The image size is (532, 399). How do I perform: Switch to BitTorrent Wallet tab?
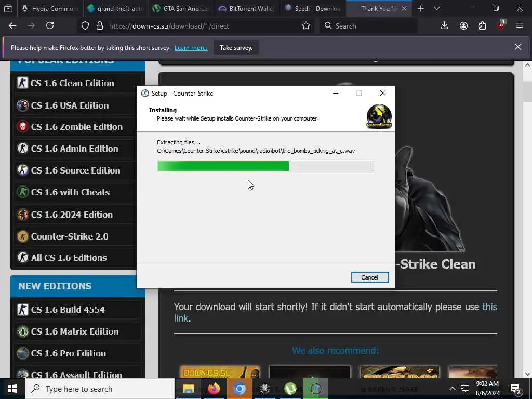coord(247,8)
